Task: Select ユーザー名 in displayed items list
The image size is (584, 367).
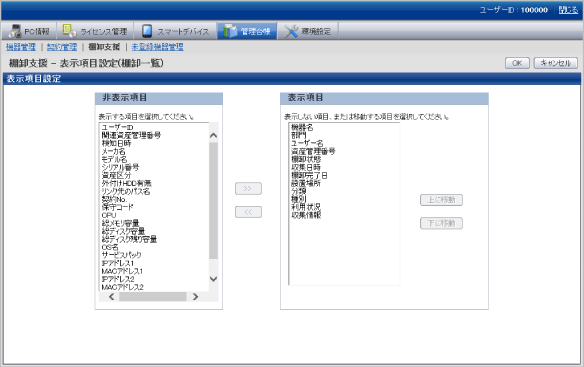Action: [307, 143]
